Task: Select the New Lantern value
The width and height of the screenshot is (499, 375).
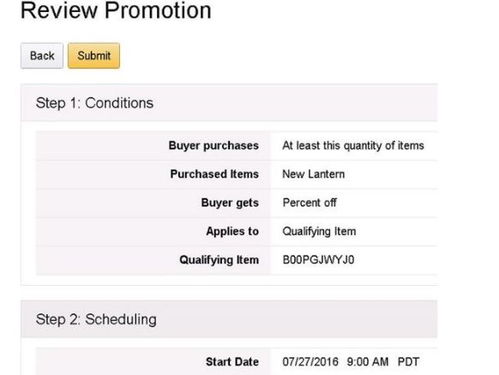Action: click(313, 174)
